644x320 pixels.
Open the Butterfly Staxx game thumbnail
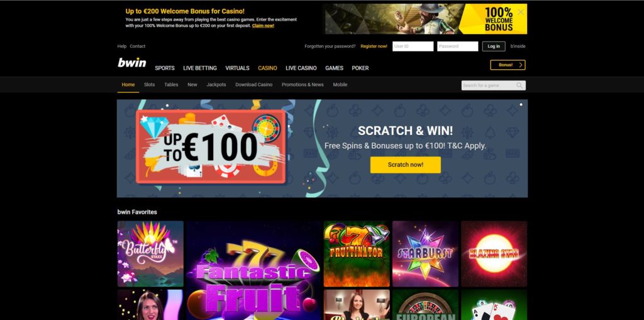[x=150, y=254]
